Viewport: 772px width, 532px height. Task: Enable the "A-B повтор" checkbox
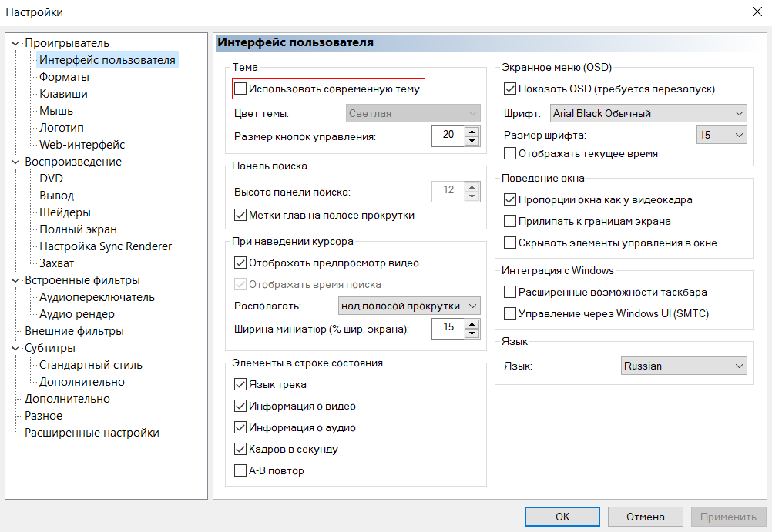coord(240,471)
